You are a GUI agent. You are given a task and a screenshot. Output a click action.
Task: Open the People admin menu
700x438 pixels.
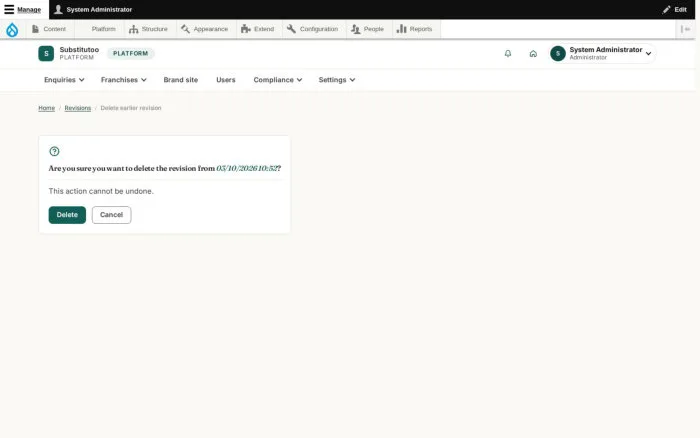pyautogui.click(x=368, y=29)
